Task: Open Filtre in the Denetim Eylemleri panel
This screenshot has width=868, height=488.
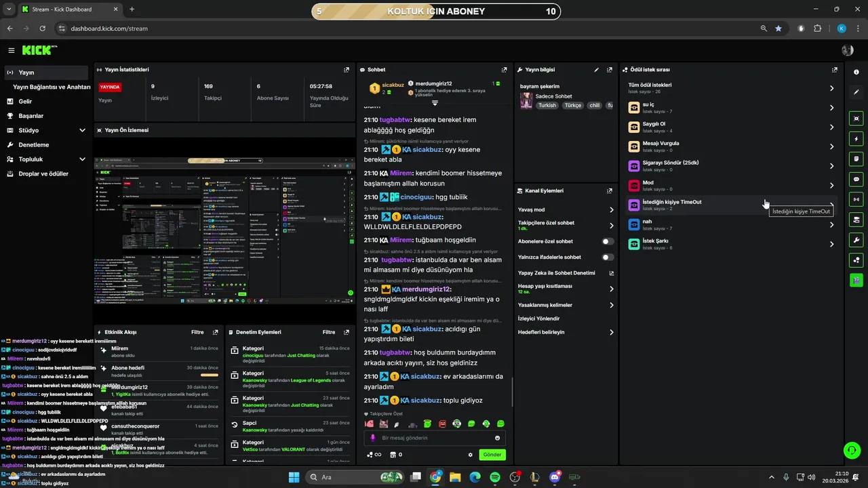Action: tap(329, 332)
